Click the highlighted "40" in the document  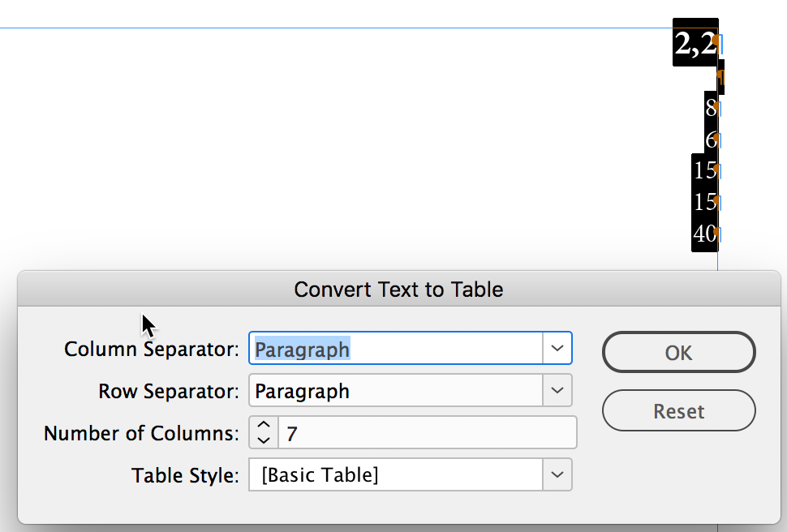pyautogui.click(x=705, y=234)
